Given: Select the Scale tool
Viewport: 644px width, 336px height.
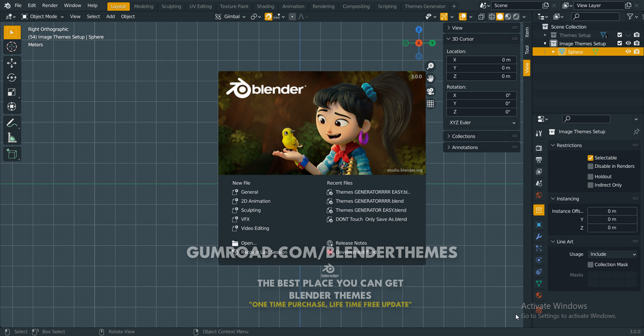Looking at the screenshot, I should pos(12,92).
